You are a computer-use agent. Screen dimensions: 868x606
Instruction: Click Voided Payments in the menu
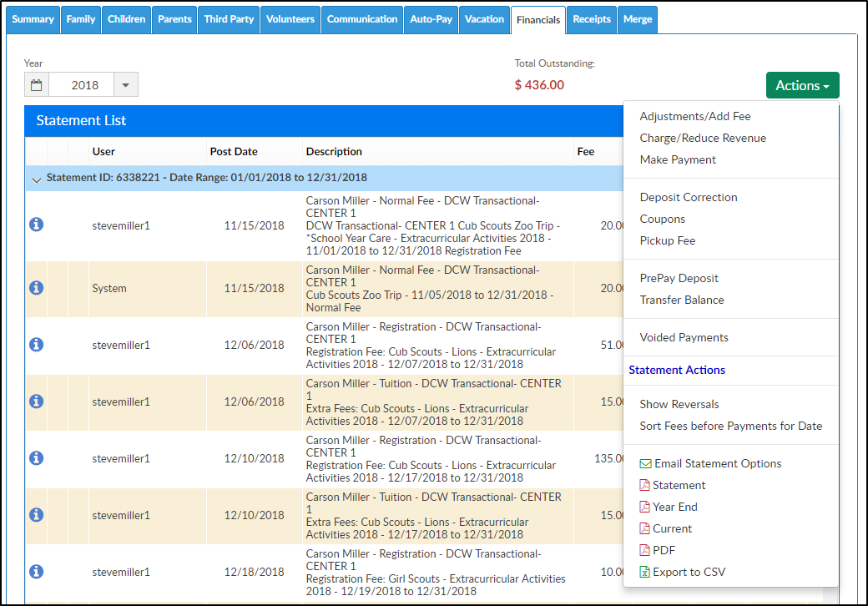coord(684,337)
